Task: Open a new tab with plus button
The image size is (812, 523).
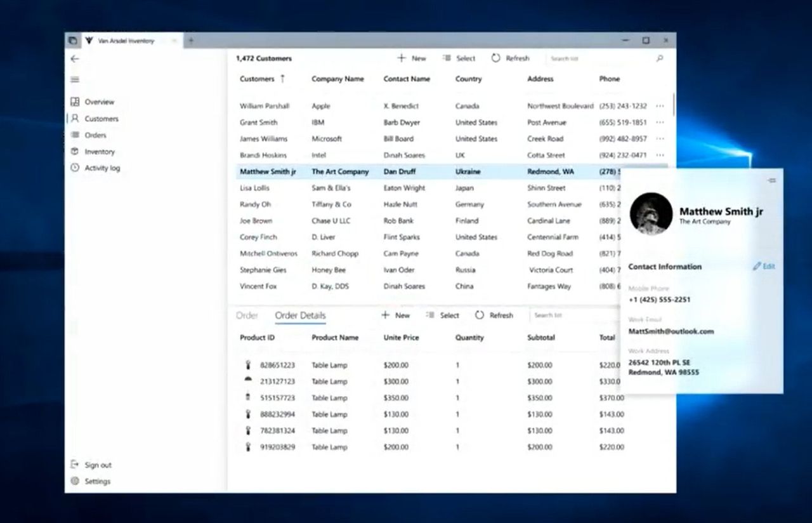Action: tap(190, 41)
